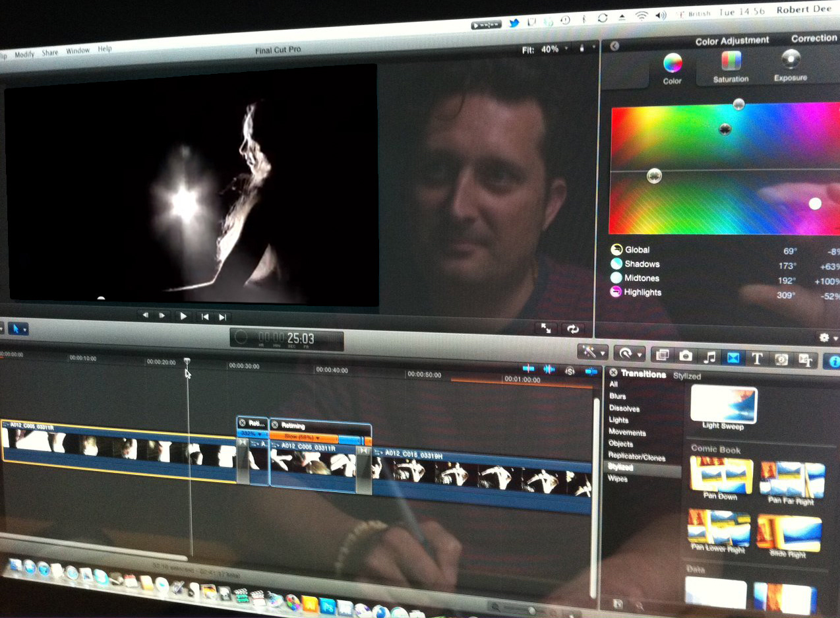Open the Music and Sound browser
840x618 pixels.
[709, 357]
